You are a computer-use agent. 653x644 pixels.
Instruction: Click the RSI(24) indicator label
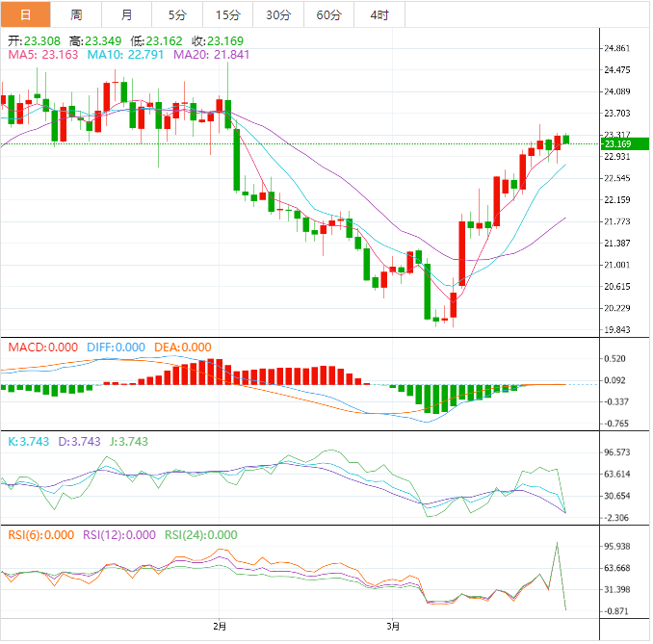(201, 535)
